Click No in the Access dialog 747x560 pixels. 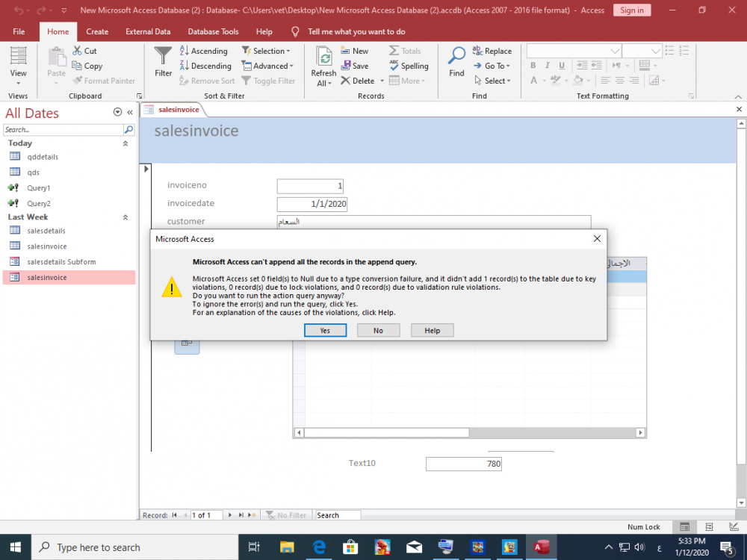378,331
